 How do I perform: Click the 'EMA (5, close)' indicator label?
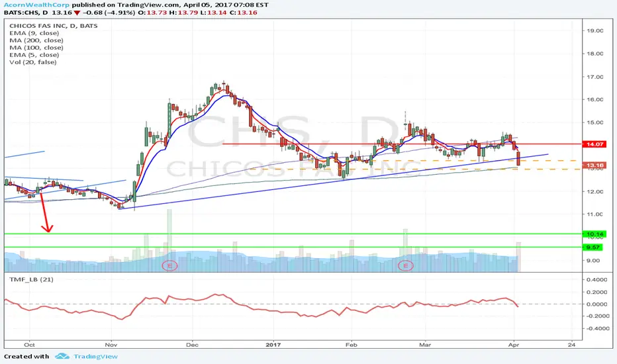pos(34,55)
